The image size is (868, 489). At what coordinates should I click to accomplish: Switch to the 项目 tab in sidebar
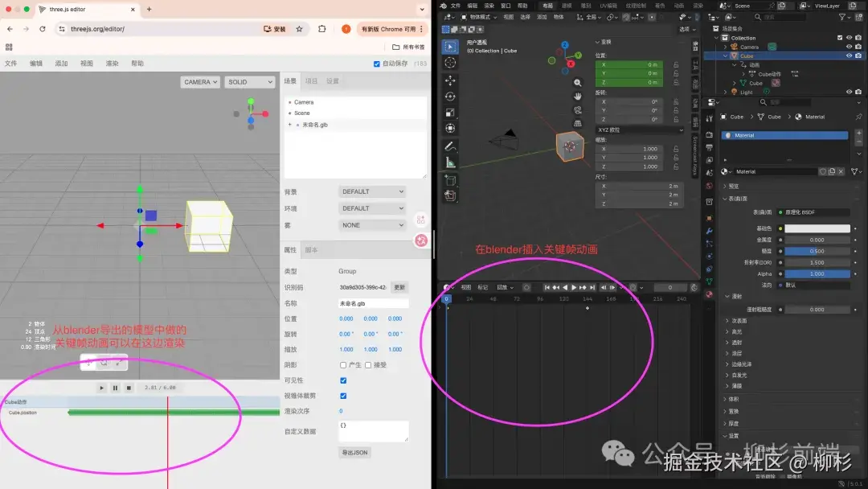312,81
